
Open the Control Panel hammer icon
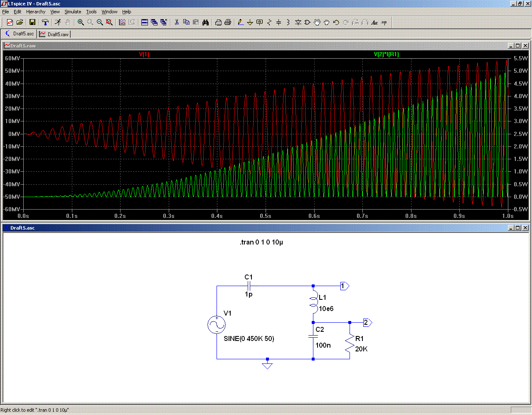pyautogui.click(x=45, y=22)
